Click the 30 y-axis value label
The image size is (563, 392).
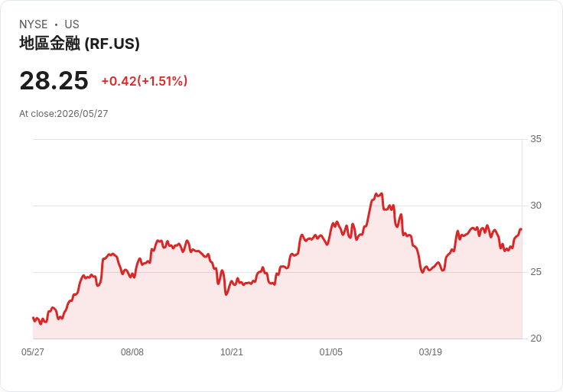(536, 206)
